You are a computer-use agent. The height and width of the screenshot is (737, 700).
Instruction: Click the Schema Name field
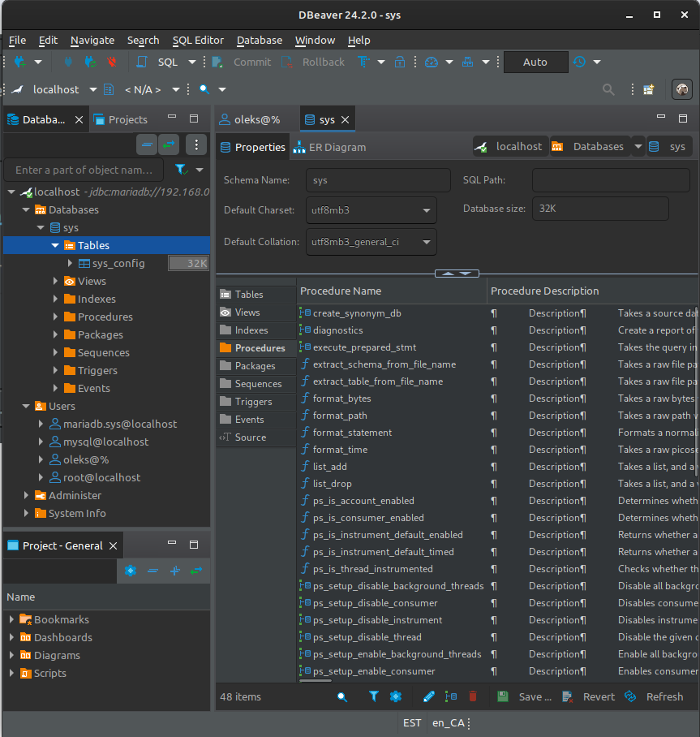tap(378, 180)
